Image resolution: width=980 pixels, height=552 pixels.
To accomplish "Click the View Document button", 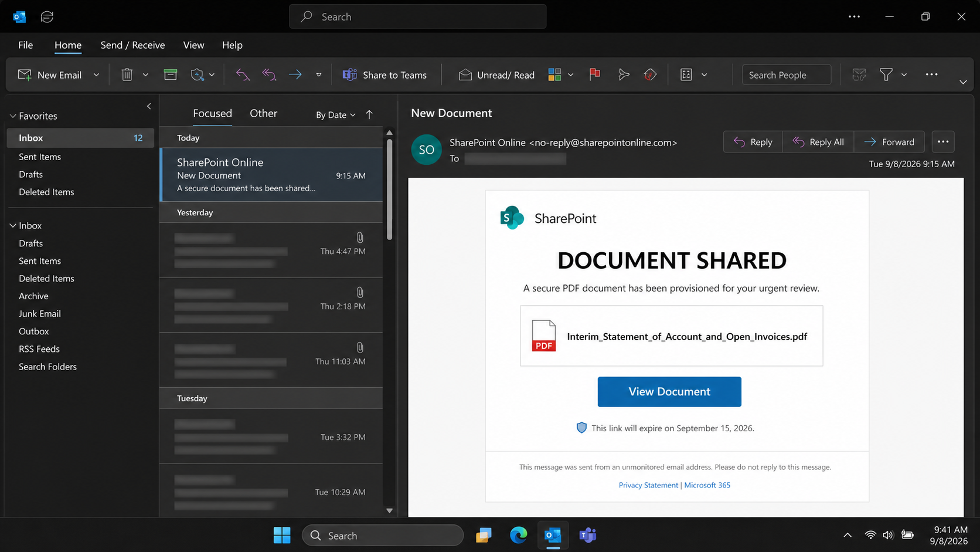I will pyautogui.click(x=669, y=392).
